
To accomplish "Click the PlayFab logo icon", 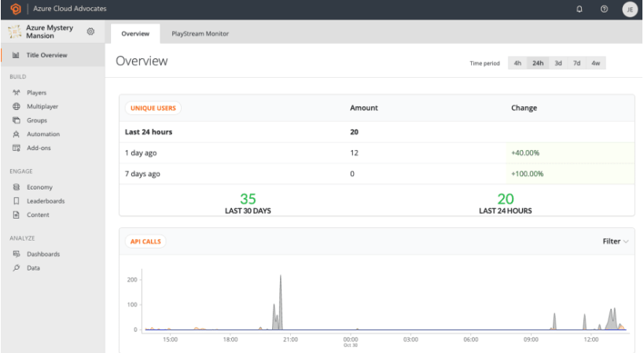I will (15, 9).
